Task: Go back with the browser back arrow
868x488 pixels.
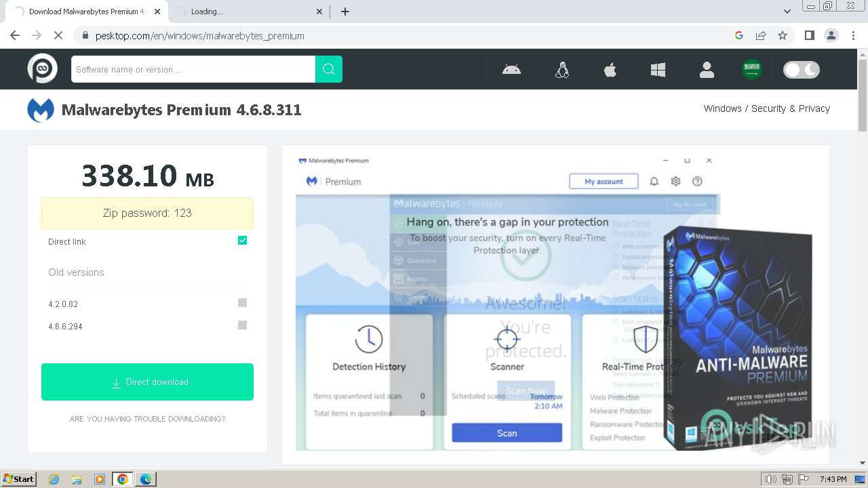Action: pyautogui.click(x=15, y=35)
